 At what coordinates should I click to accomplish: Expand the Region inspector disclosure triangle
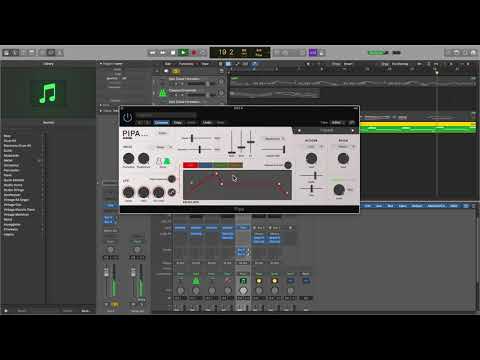(101, 63)
